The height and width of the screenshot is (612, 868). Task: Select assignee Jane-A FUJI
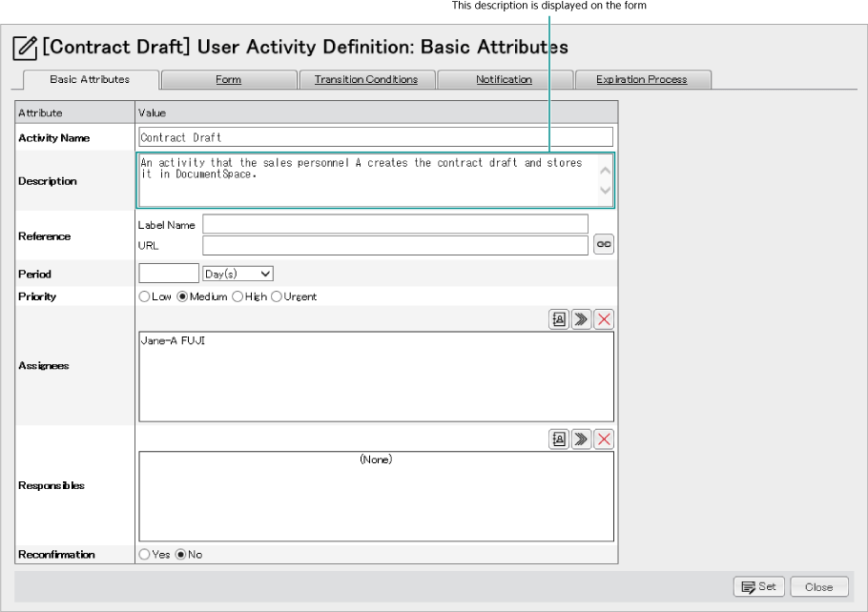tap(173, 341)
